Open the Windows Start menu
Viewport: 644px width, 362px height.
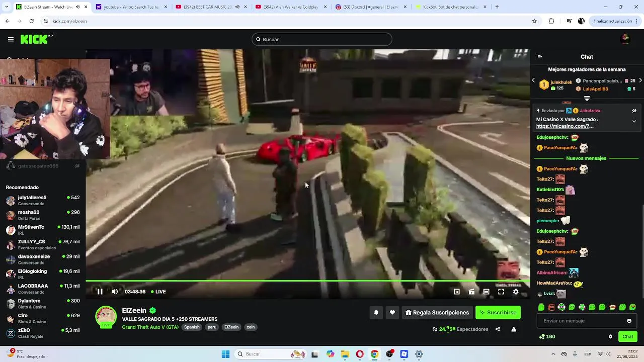point(225,354)
